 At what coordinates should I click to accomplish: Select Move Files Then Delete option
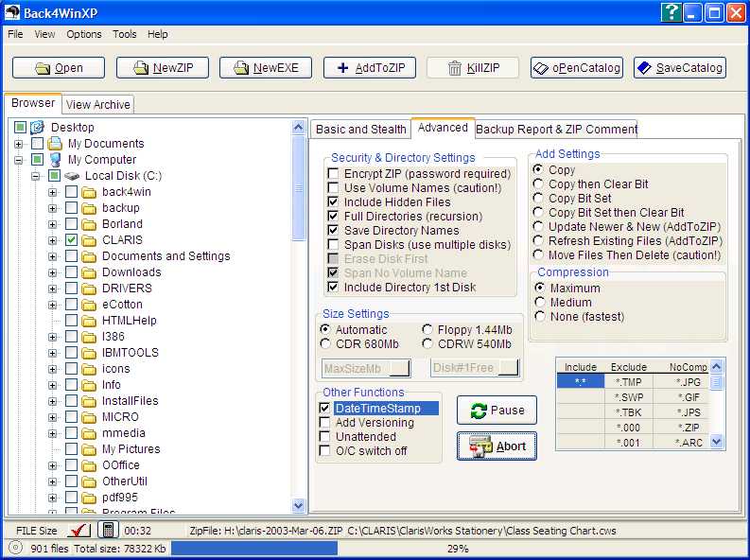point(538,254)
